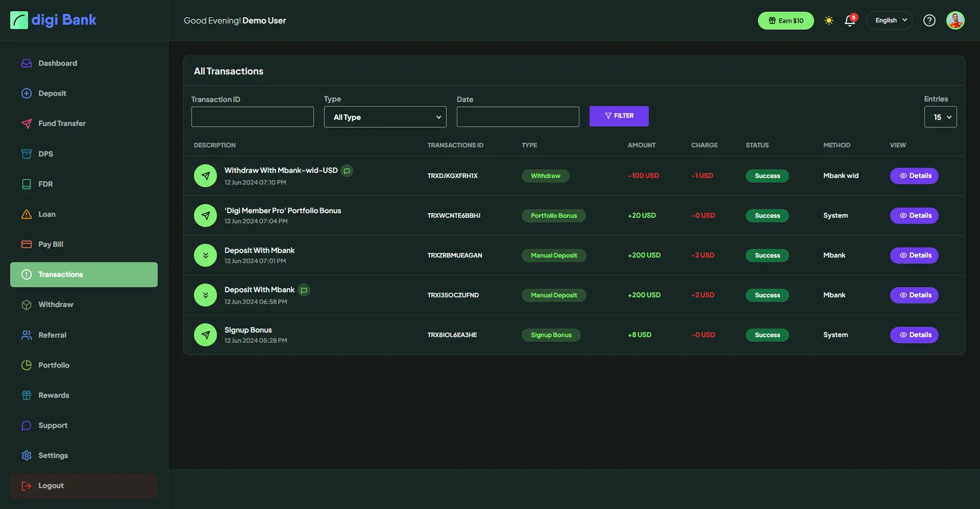
Task: Click the Transactions sidebar icon
Action: pyautogui.click(x=27, y=274)
